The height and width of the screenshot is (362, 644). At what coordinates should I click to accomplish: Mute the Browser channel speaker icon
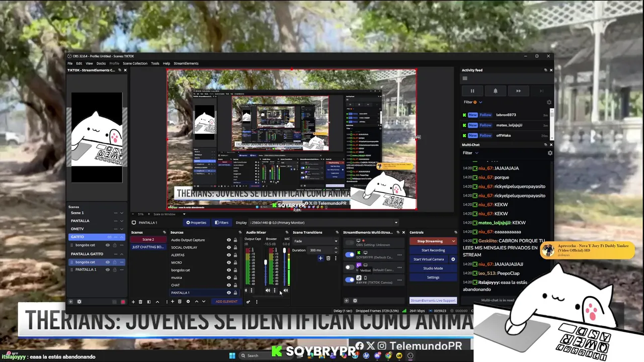point(268,290)
